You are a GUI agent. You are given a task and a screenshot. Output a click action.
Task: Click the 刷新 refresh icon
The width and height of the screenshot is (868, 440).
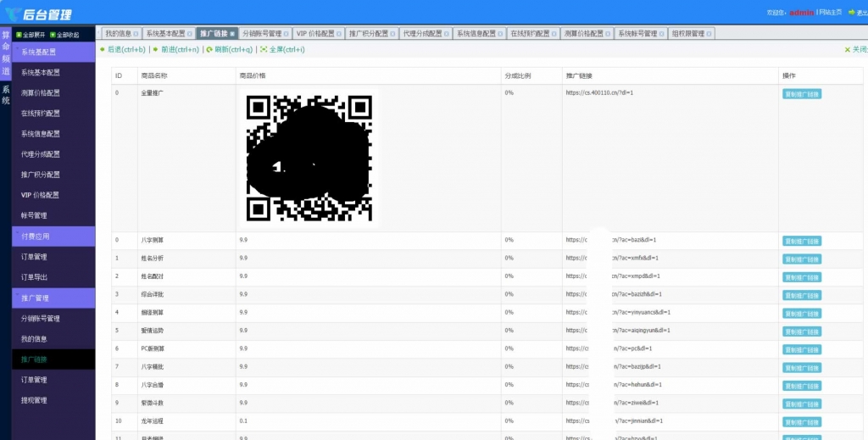pyautogui.click(x=209, y=50)
